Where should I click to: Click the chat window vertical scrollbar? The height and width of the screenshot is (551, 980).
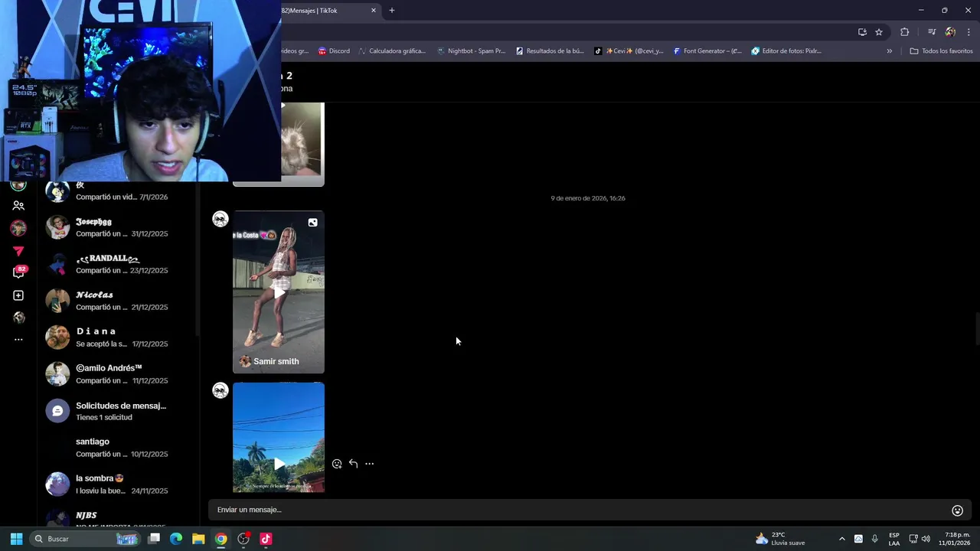click(x=977, y=329)
